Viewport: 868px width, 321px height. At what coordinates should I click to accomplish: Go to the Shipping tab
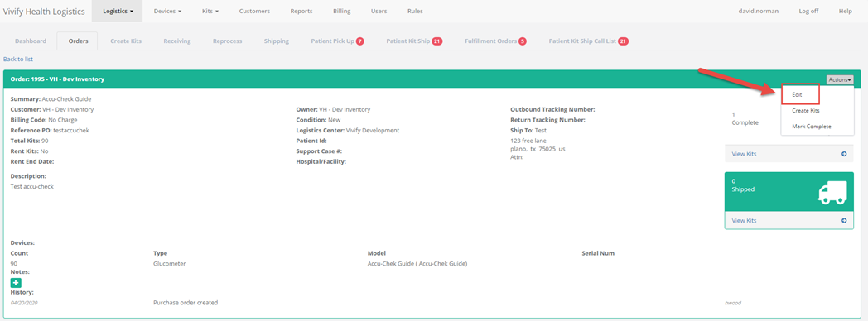(277, 41)
